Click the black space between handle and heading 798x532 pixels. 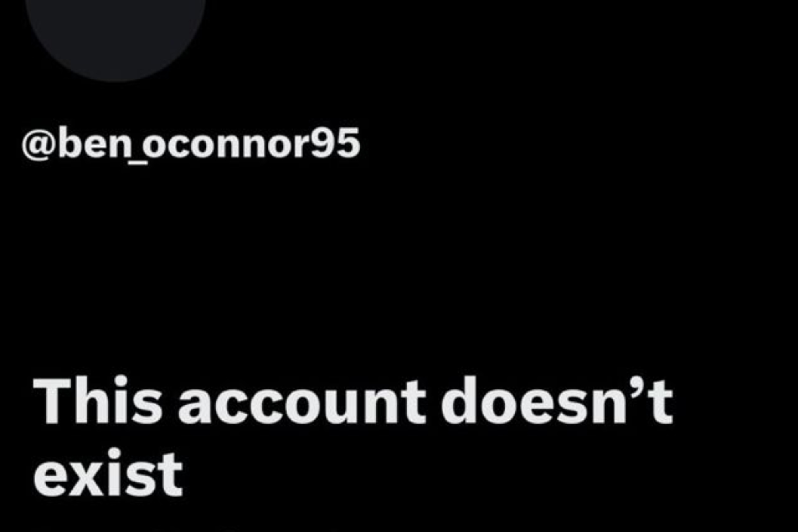399,266
